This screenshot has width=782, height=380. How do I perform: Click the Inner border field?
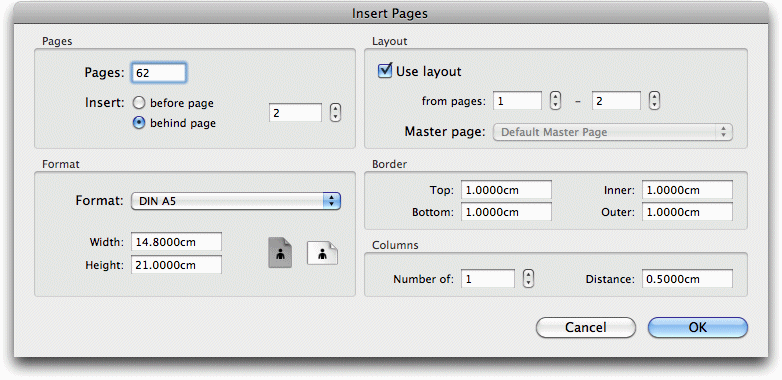coord(687,190)
